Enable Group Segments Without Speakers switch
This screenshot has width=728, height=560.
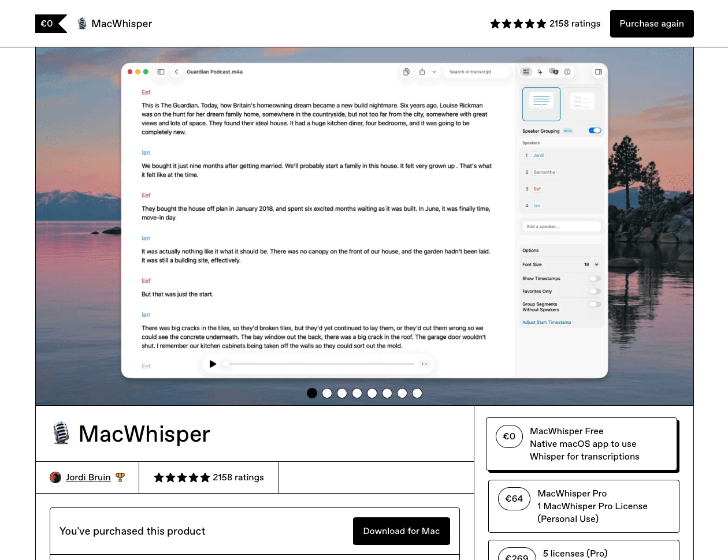click(x=595, y=304)
